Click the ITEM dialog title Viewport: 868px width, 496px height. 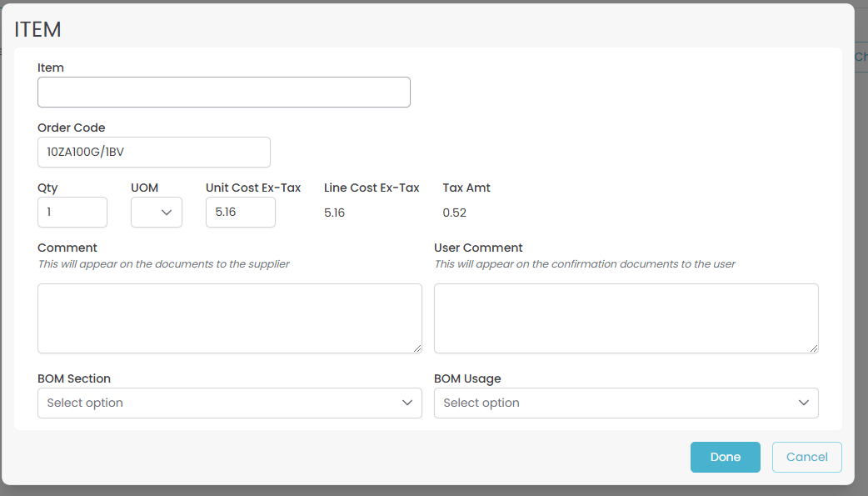37,29
